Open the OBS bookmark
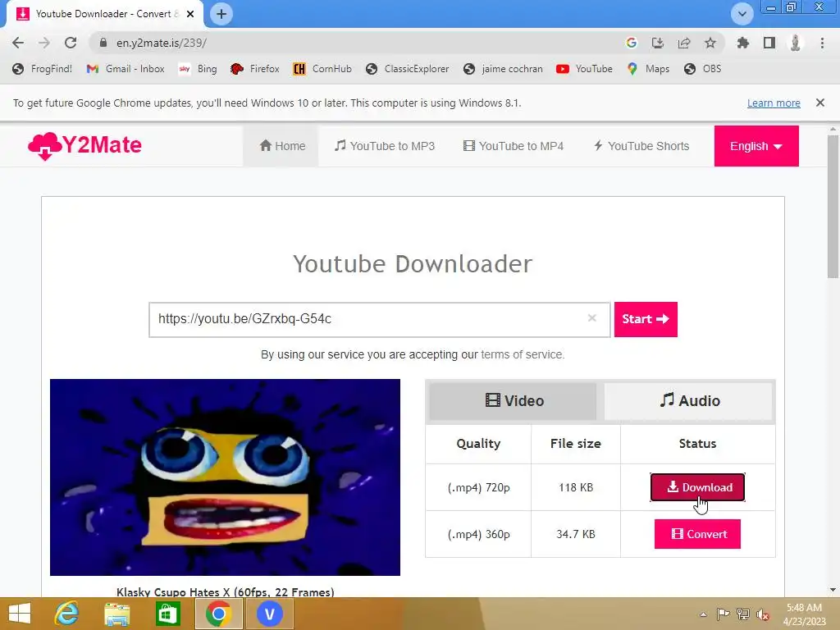Viewport: 840px width, 630px height. (703, 69)
